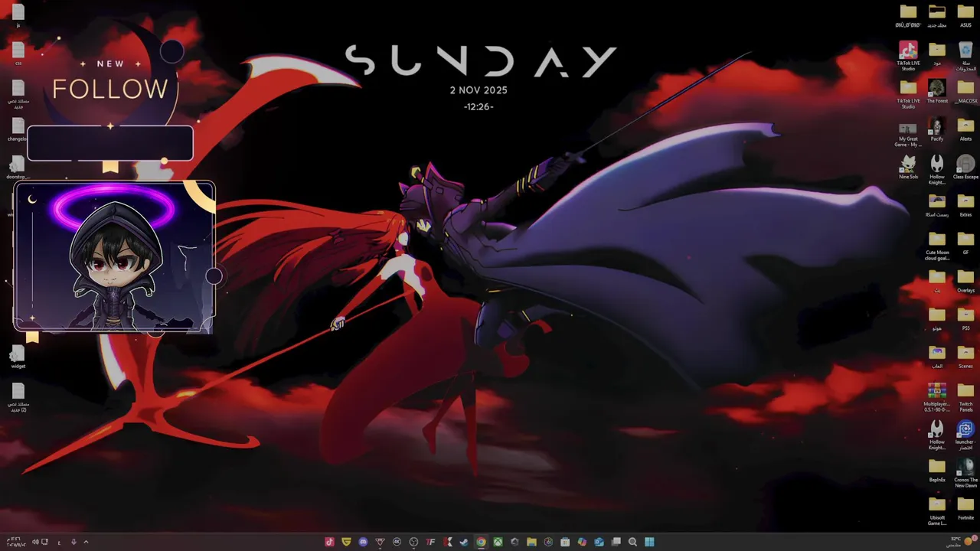980x551 pixels.
Task: Open Microsoft Store from the taskbar
Action: (x=565, y=542)
